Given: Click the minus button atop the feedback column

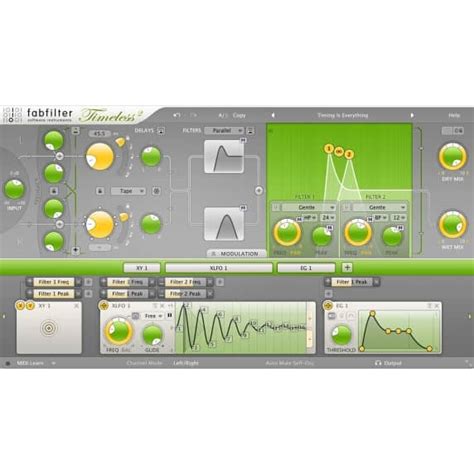Looking at the screenshot, I should point(76,131).
